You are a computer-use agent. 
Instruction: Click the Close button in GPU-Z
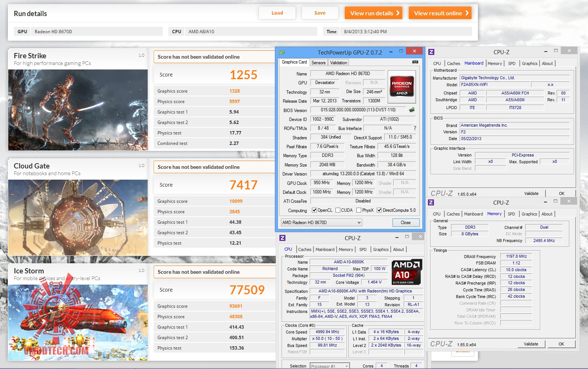406,223
